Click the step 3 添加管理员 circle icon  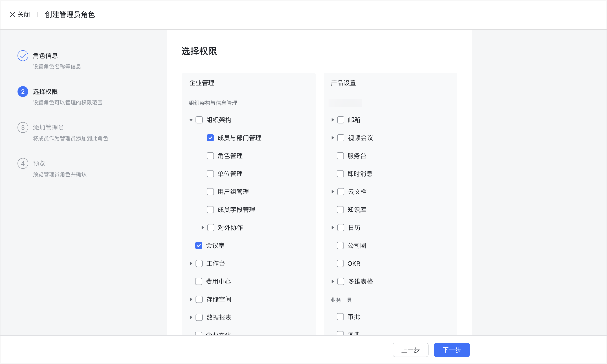(x=23, y=127)
